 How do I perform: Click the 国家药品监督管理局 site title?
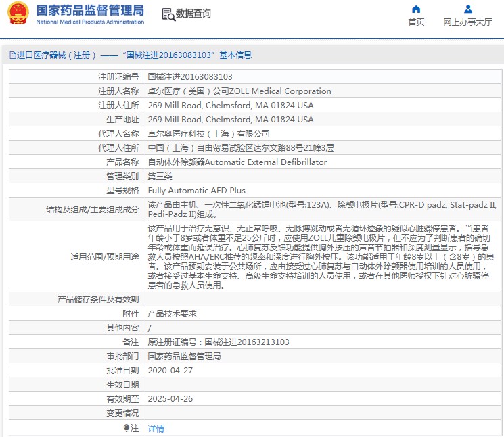89,10
